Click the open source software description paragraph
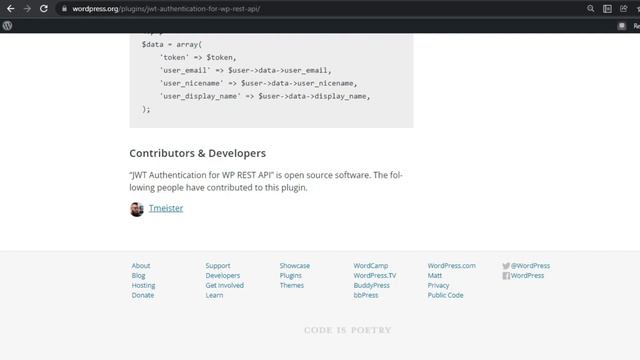Screen dimensions: 640x360 pyautogui.click(x=266, y=181)
